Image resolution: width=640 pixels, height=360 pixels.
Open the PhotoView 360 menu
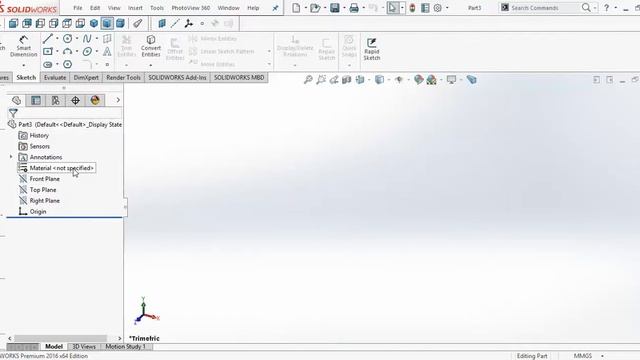tap(191, 8)
